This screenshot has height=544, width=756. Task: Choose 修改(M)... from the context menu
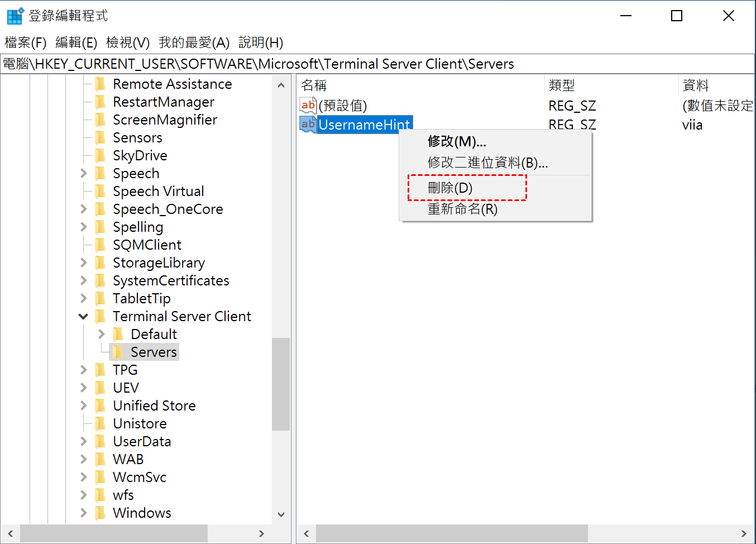pos(495,141)
